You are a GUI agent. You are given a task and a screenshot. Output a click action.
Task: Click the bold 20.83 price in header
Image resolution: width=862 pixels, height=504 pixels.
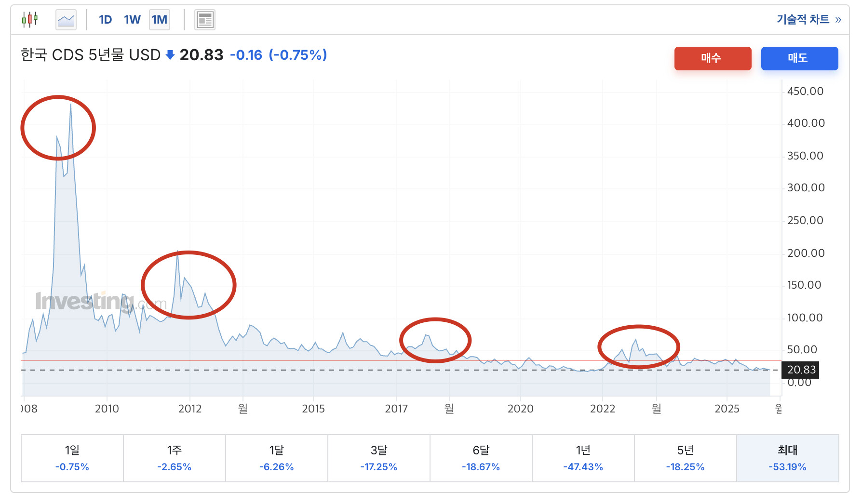(202, 55)
